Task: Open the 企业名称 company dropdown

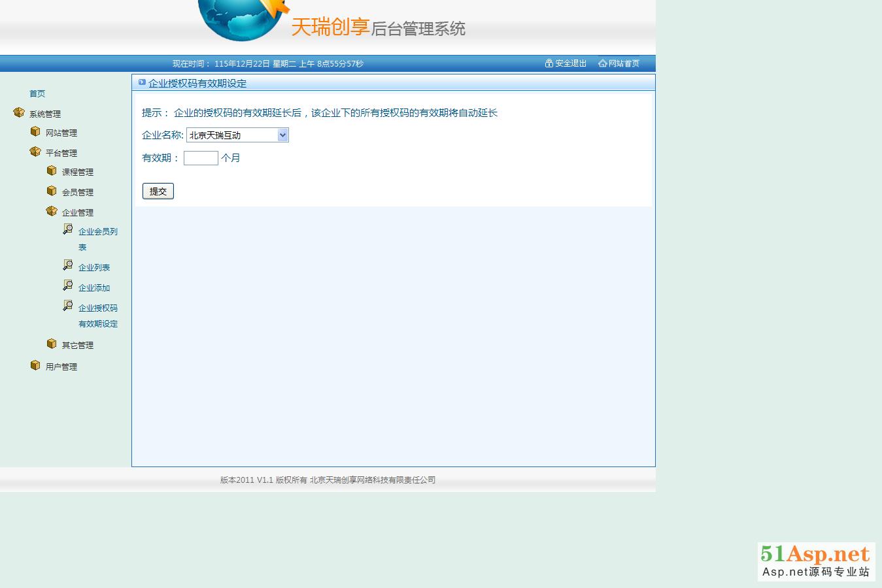Action: (237, 135)
